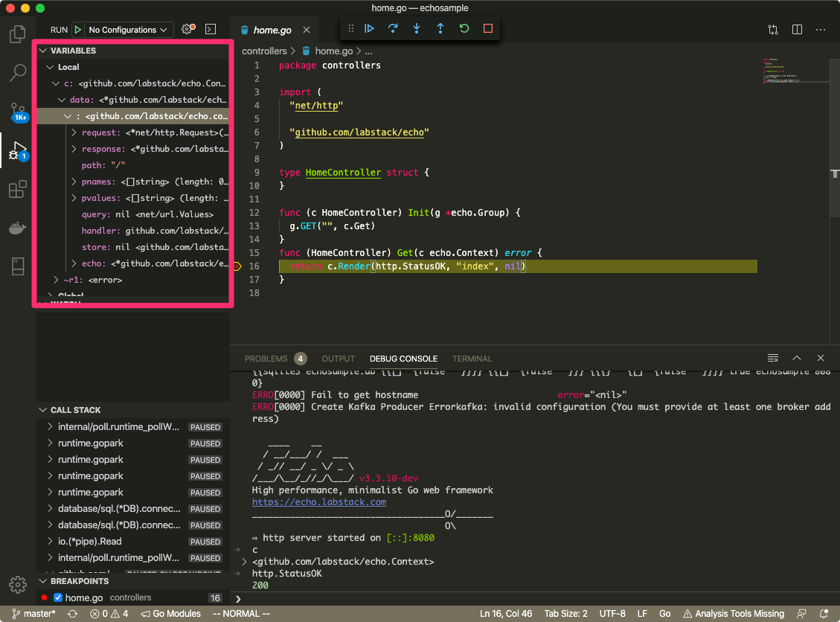Open the Search view in activity bar
The width and height of the screenshot is (840, 622).
click(17, 73)
